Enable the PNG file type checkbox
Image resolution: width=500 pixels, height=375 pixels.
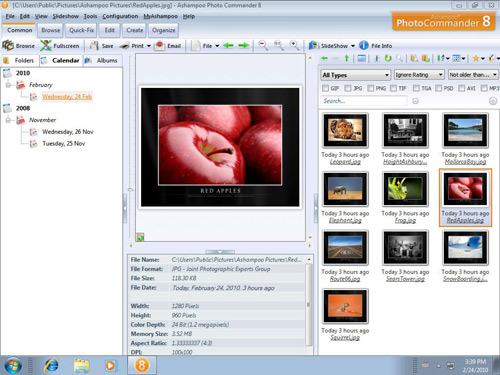coord(371,88)
